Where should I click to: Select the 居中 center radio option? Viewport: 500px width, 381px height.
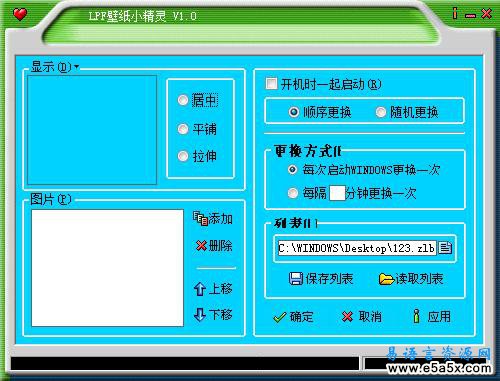(183, 100)
